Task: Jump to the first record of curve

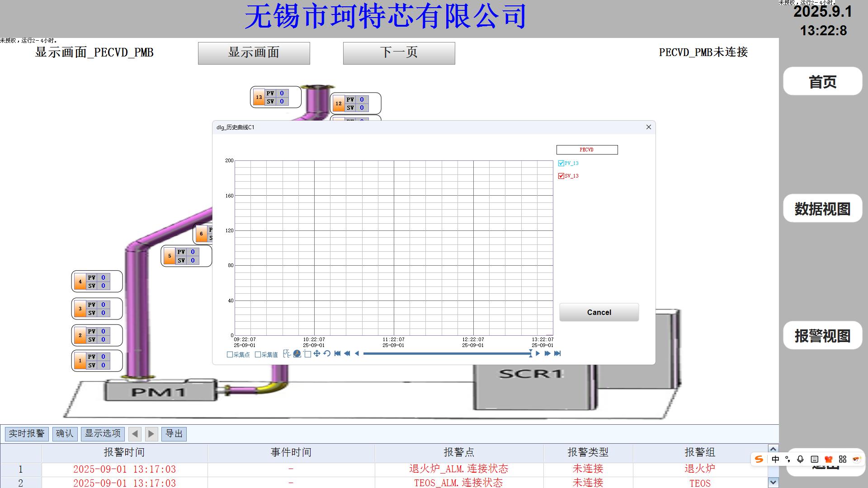Action: tap(337, 354)
